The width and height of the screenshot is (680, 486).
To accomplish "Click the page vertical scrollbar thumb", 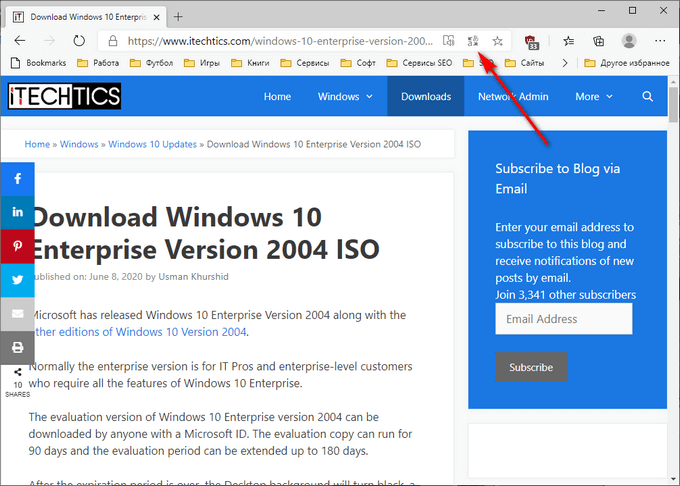I will click(x=673, y=104).
